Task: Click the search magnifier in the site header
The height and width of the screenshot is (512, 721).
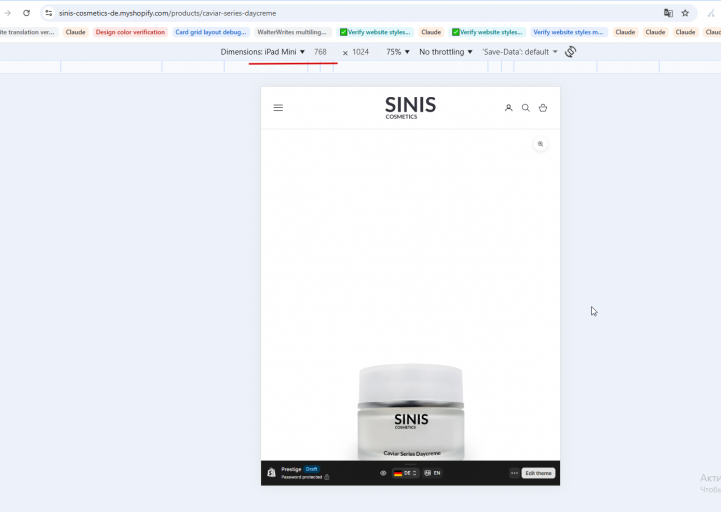Action: [526, 108]
